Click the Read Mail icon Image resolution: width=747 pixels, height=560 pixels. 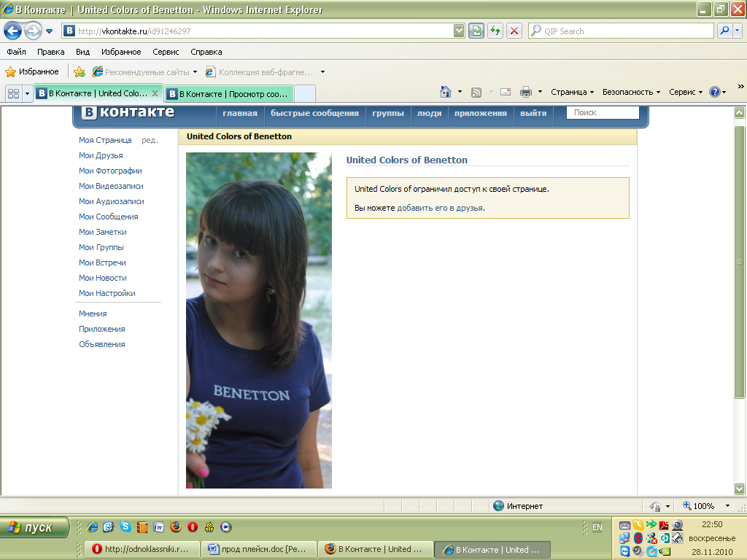506,92
